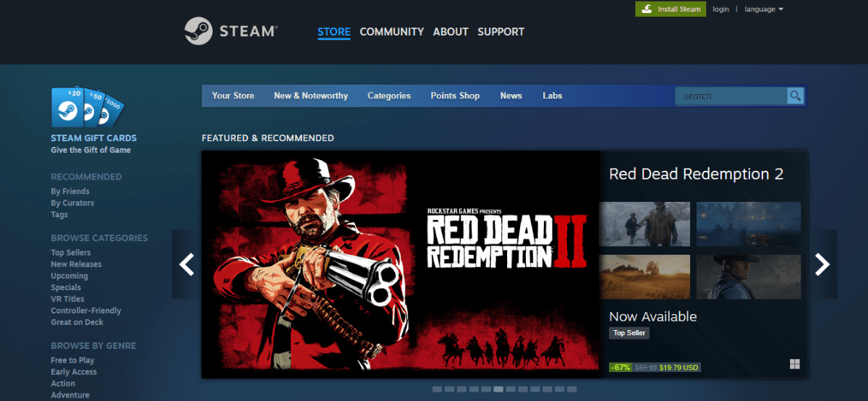Open the Adventure genre
Screen dimensions: 868x401
pos(70,395)
